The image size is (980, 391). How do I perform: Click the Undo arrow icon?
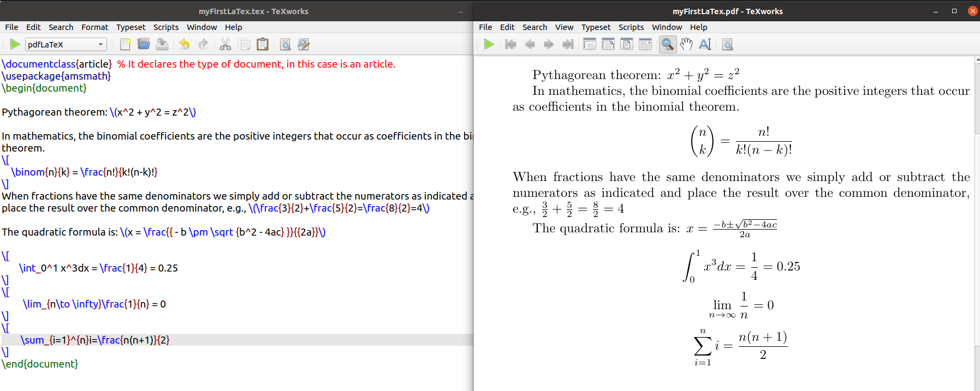coord(185,45)
